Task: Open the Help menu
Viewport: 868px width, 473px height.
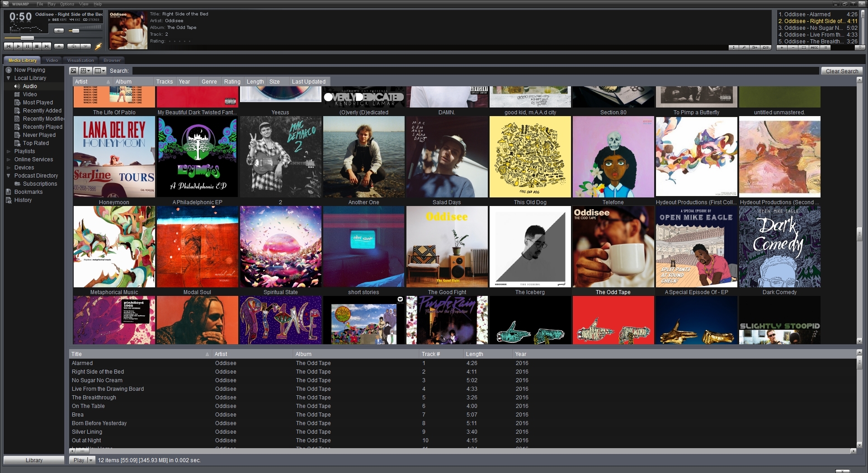Action: tap(98, 4)
